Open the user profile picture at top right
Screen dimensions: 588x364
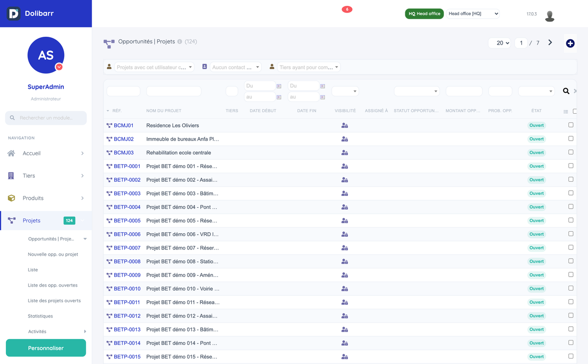550,15
